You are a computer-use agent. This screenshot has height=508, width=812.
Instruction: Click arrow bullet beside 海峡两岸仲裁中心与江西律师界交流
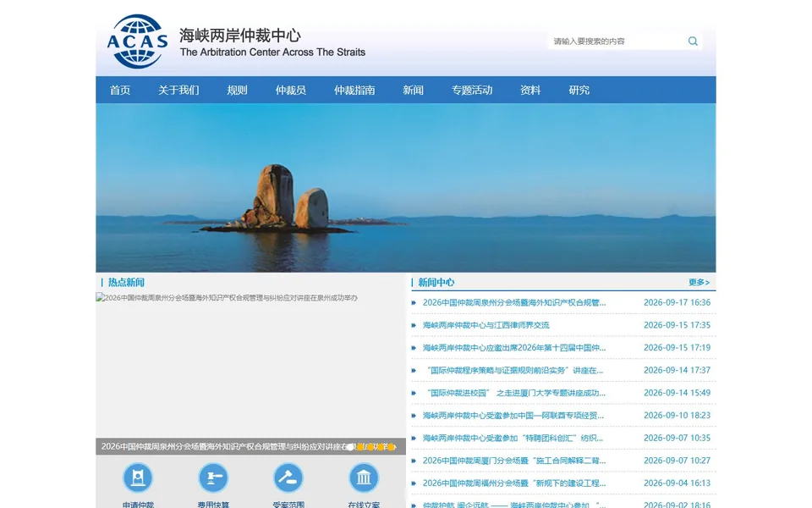tap(414, 325)
